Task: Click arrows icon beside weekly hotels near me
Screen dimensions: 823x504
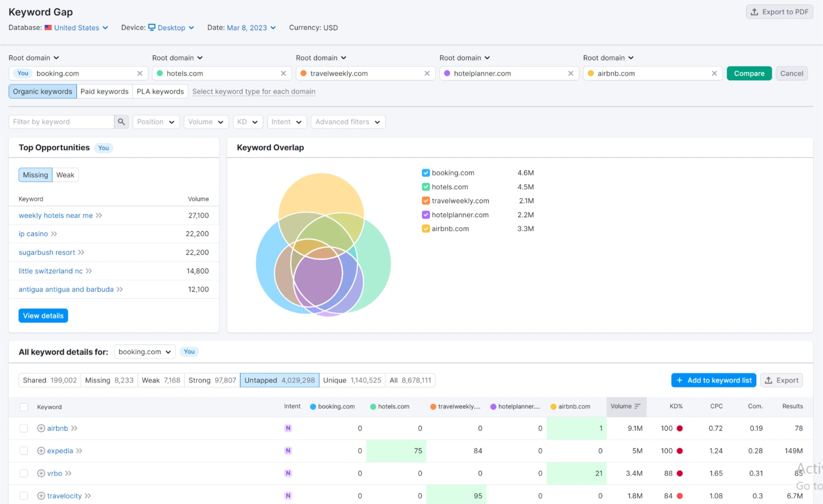Action: [99, 215]
